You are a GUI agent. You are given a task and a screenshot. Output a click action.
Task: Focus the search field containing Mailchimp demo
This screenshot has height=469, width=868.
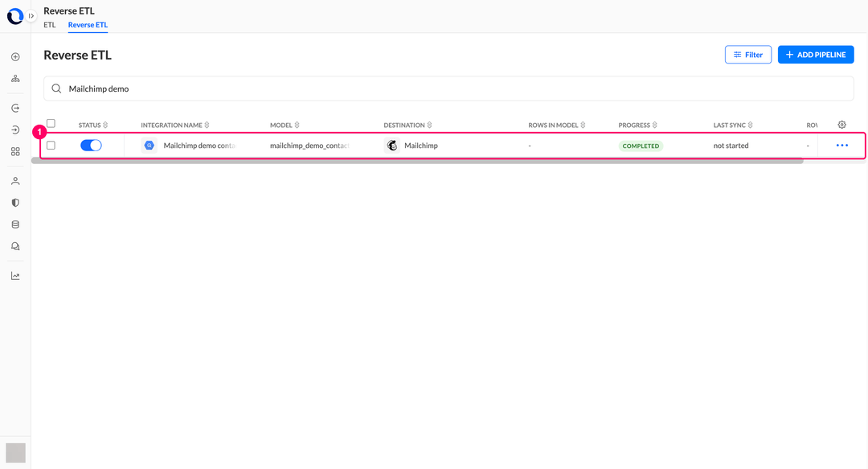pyautogui.click(x=448, y=88)
